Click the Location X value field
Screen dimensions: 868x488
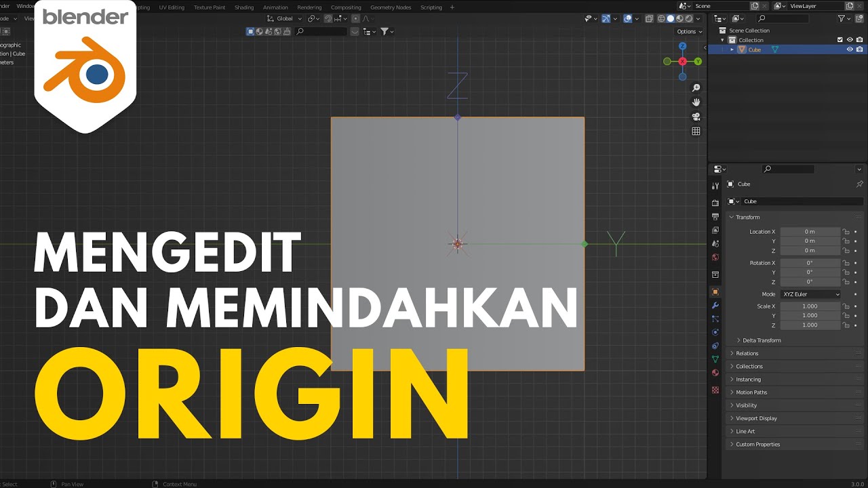810,232
